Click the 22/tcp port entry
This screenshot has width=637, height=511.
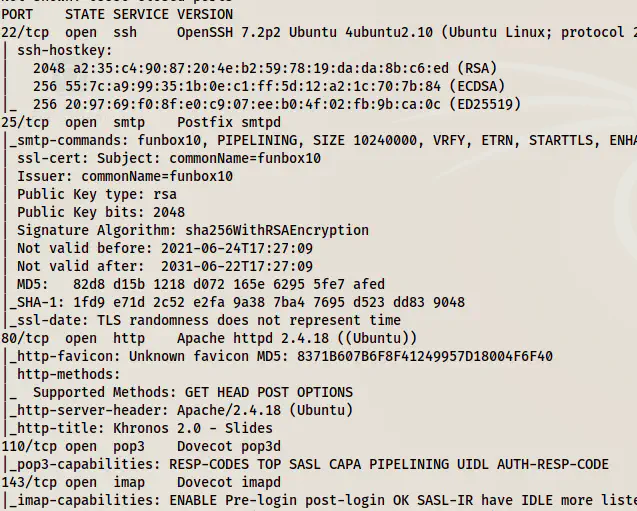click(22, 32)
